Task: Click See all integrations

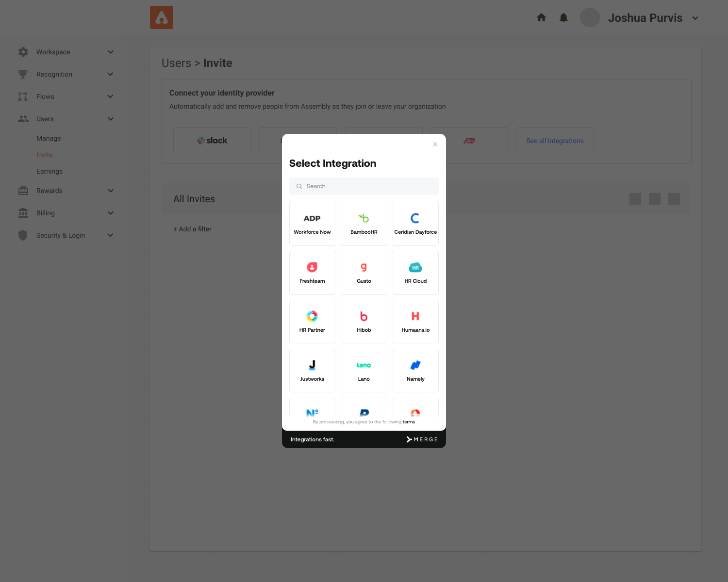Action: pyautogui.click(x=555, y=141)
